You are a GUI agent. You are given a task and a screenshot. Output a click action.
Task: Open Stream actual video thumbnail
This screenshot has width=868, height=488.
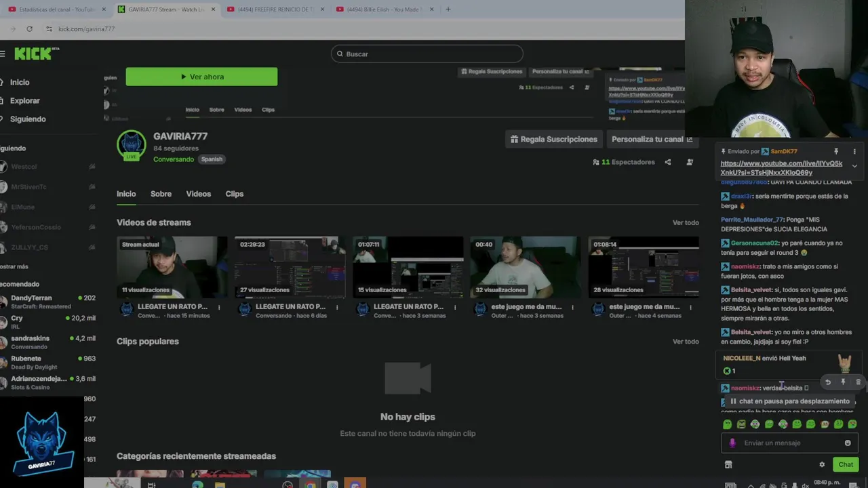tap(172, 267)
